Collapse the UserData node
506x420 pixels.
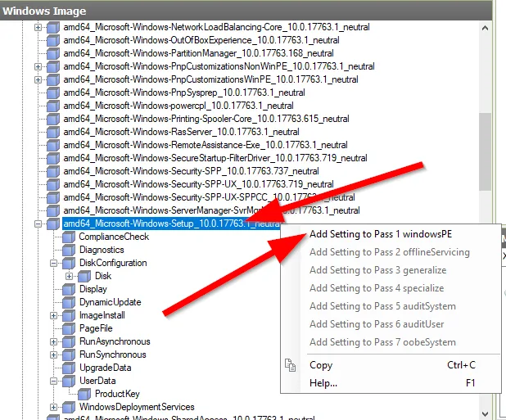click(x=53, y=382)
